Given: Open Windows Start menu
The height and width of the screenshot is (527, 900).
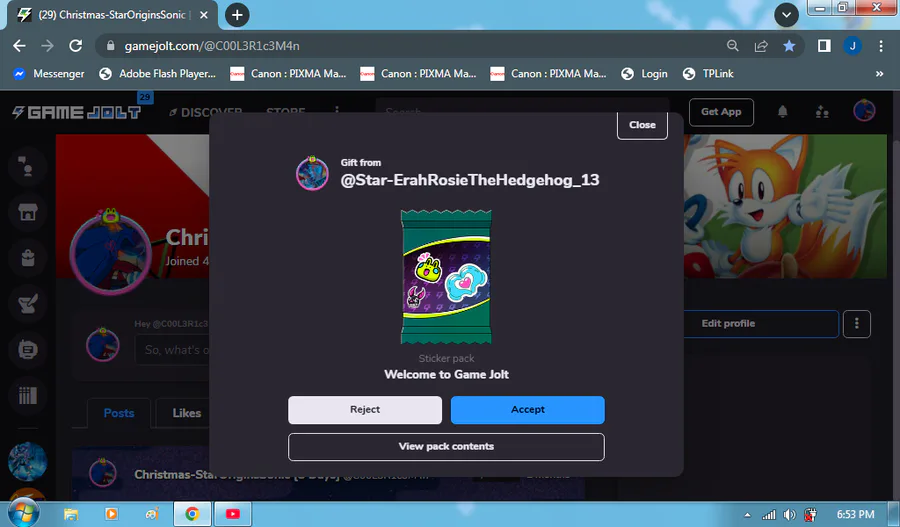Looking at the screenshot, I should [23, 513].
